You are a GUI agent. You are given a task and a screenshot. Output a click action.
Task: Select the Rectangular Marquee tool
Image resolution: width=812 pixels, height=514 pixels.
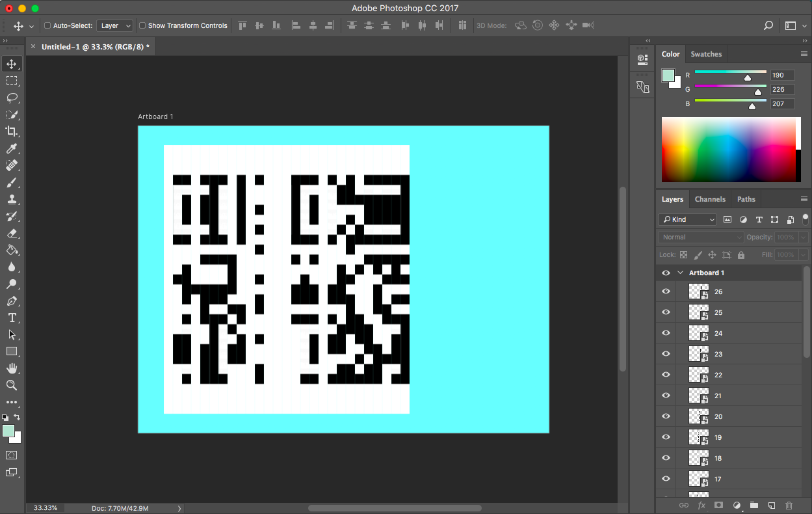12,81
